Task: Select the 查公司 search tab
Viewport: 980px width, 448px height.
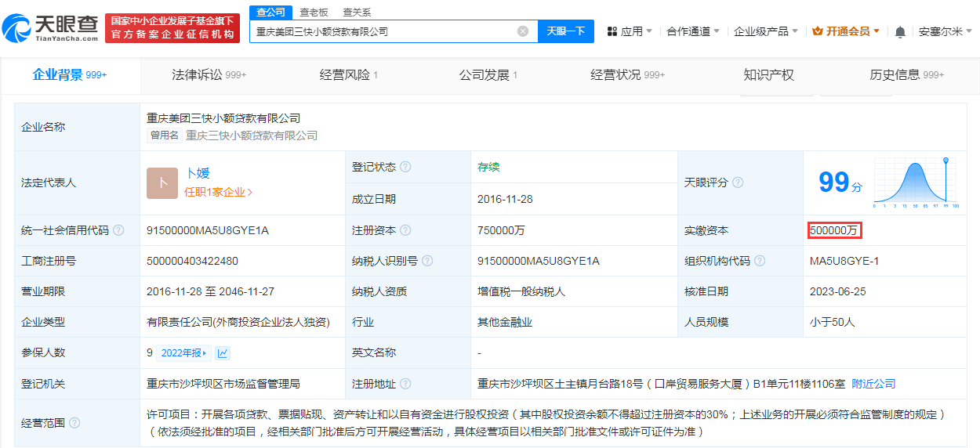Action: click(x=270, y=12)
